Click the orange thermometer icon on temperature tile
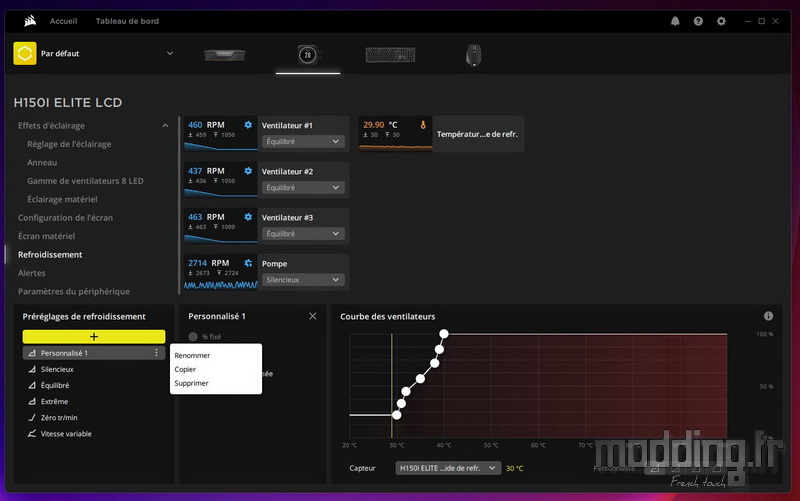This screenshot has width=800, height=501. tap(423, 124)
